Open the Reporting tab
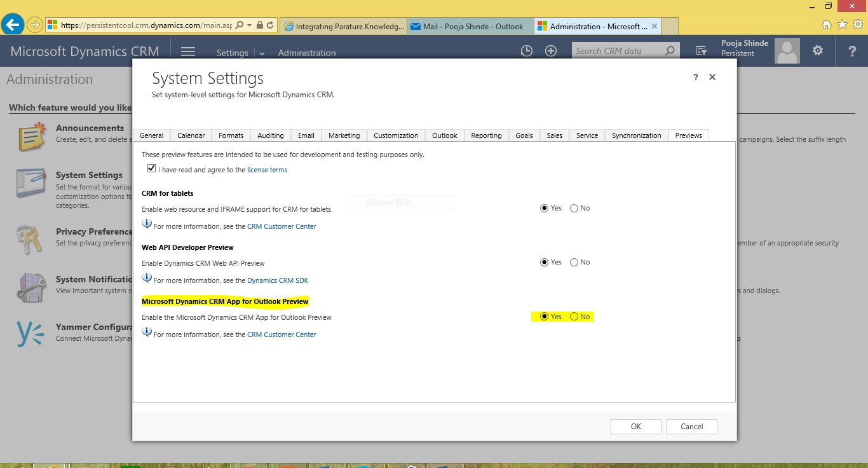The height and width of the screenshot is (468, 868). tap(487, 135)
